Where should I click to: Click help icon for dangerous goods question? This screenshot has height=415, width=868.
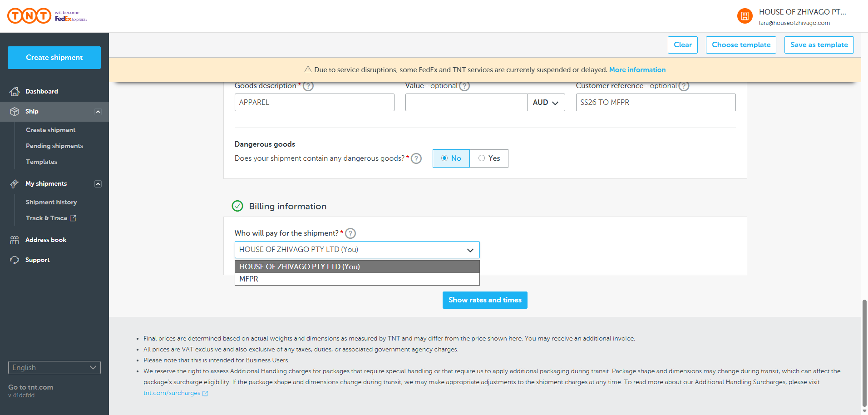pyautogui.click(x=416, y=158)
